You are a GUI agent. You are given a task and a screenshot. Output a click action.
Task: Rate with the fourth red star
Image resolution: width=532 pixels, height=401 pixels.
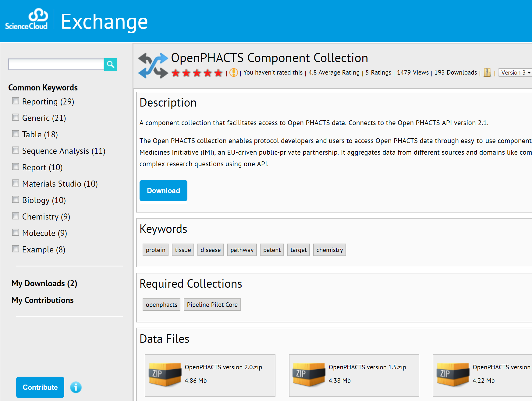coord(207,73)
